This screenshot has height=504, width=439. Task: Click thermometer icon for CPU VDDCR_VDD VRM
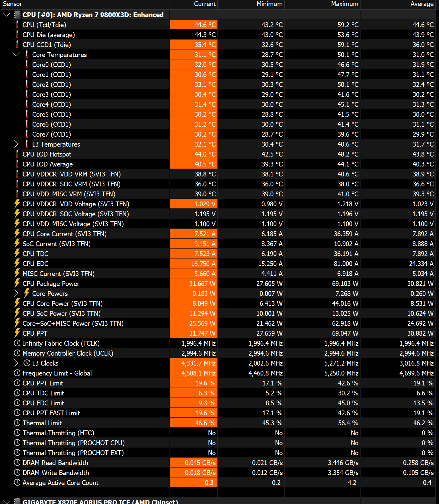(x=17, y=174)
